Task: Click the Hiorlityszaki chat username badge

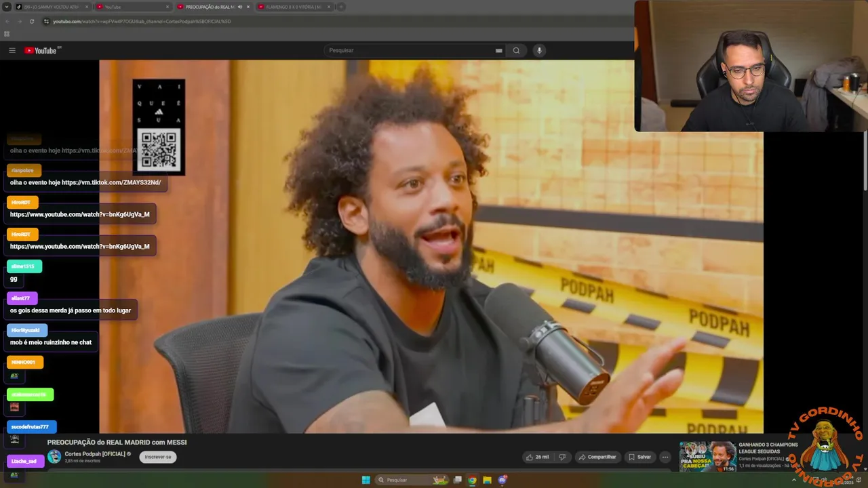Action: coord(27,330)
